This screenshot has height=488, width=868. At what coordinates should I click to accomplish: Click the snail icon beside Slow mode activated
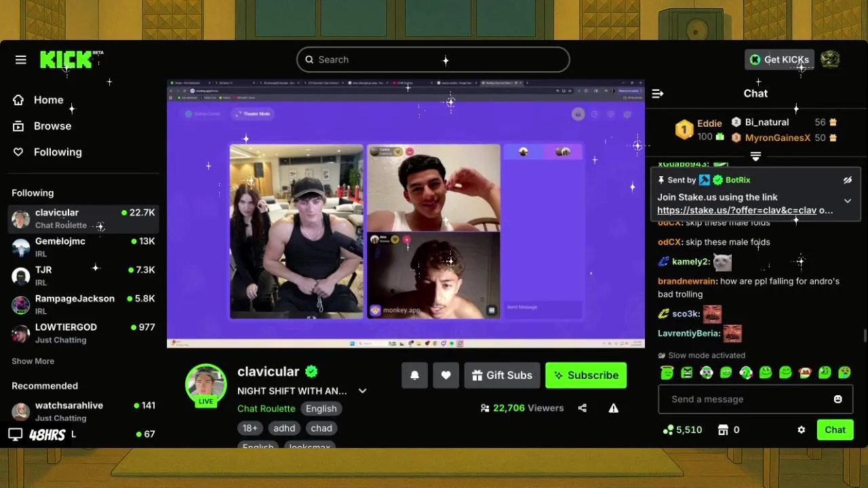662,355
